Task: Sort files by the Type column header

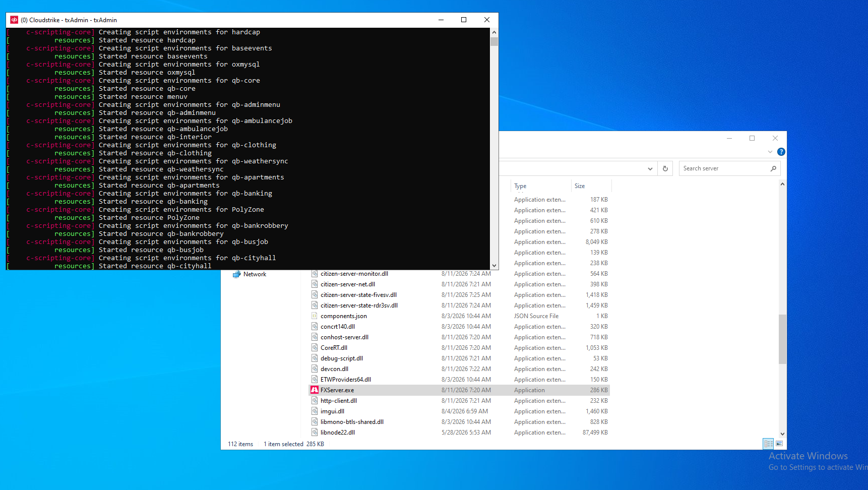Action: [540, 186]
